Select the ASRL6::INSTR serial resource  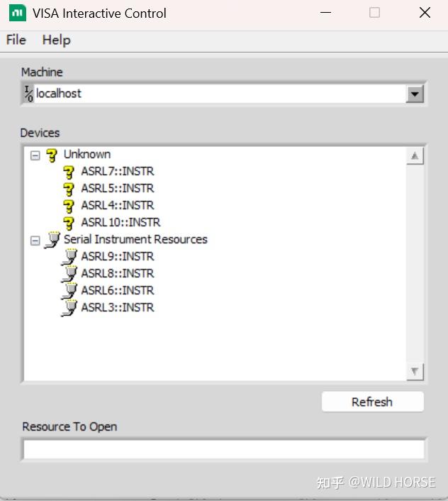(x=118, y=290)
